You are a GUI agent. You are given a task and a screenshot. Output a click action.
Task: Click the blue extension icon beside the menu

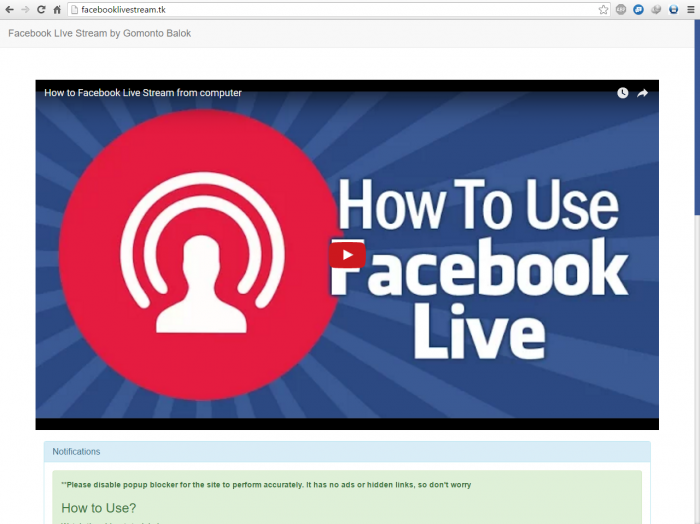[x=674, y=9]
